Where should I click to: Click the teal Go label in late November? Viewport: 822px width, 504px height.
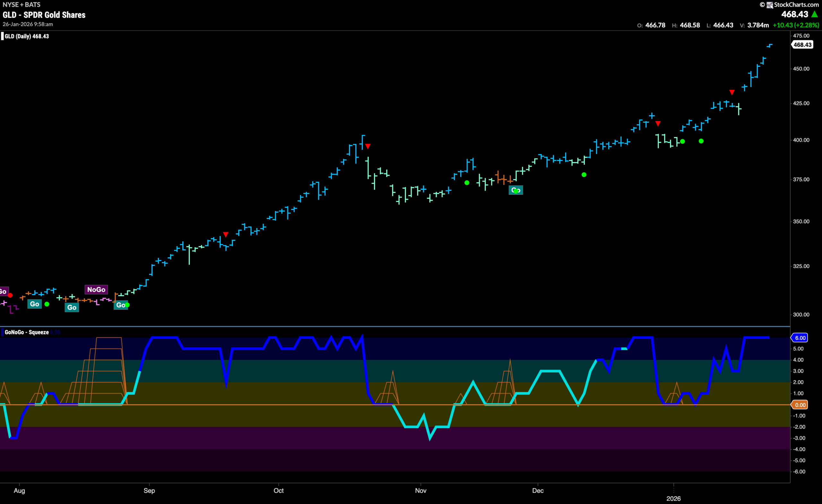point(515,190)
